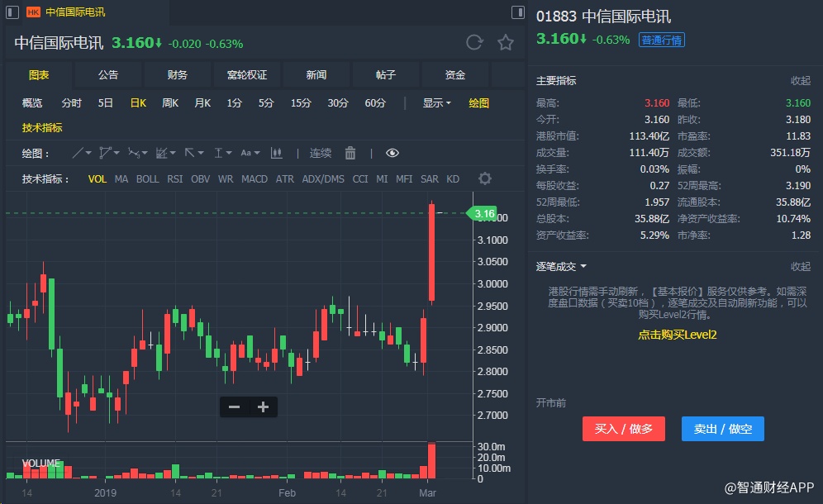Viewport: 823px width, 504px height.
Task: Select the measurement range tool
Action: point(218,153)
